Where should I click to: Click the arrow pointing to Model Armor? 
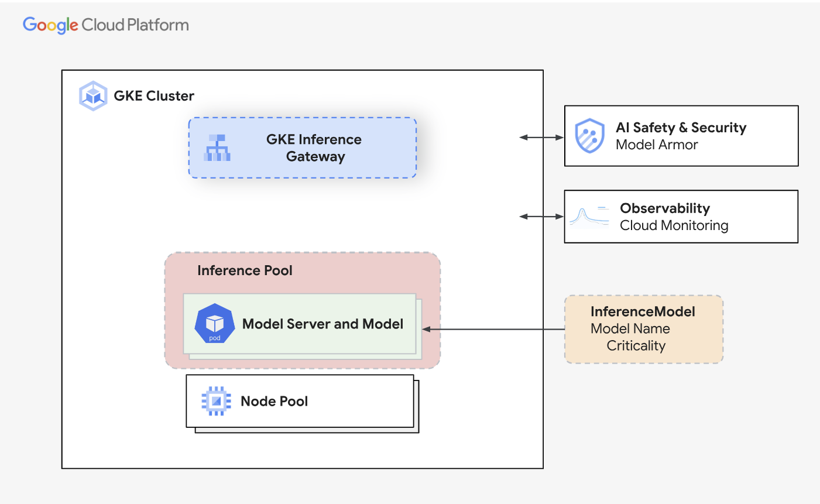pyautogui.click(x=541, y=138)
